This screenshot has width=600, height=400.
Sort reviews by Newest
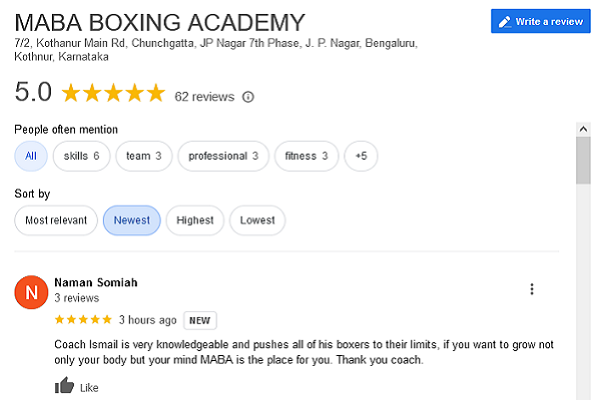(132, 220)
